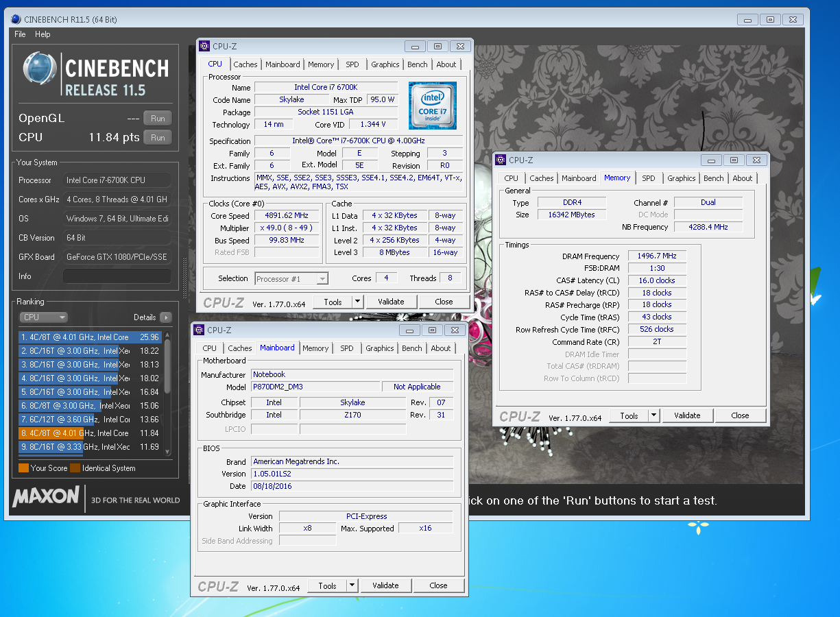840x617 pixels.
Task: Click the DRAM Frequency 1496.7 MHz value
Action: 657,256
